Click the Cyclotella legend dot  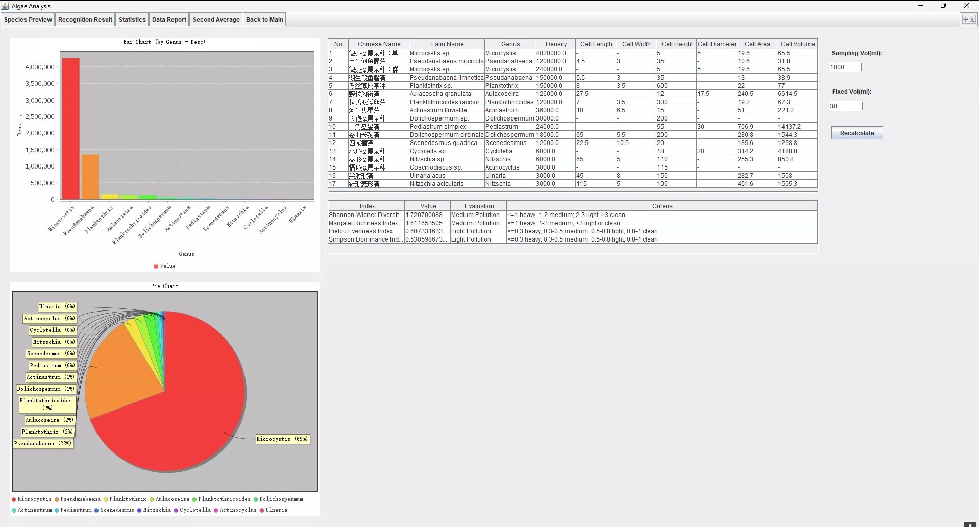[x=176, y=511]
